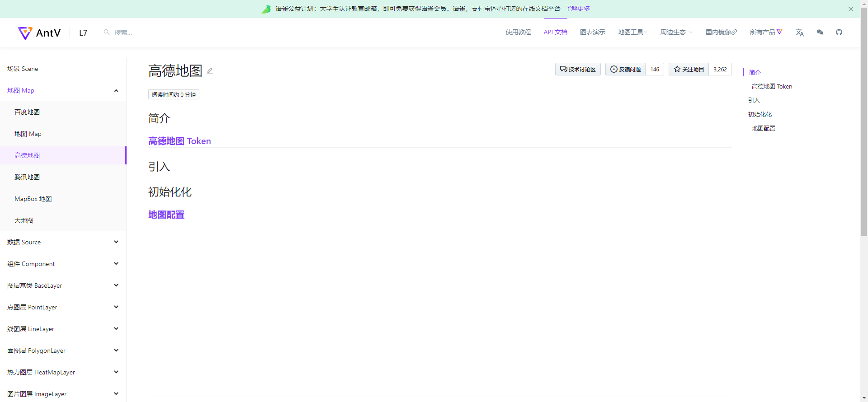Expand the 面图层 PolygonLayer section
Viewport: 868px width, 402px height.
[63, 351]
